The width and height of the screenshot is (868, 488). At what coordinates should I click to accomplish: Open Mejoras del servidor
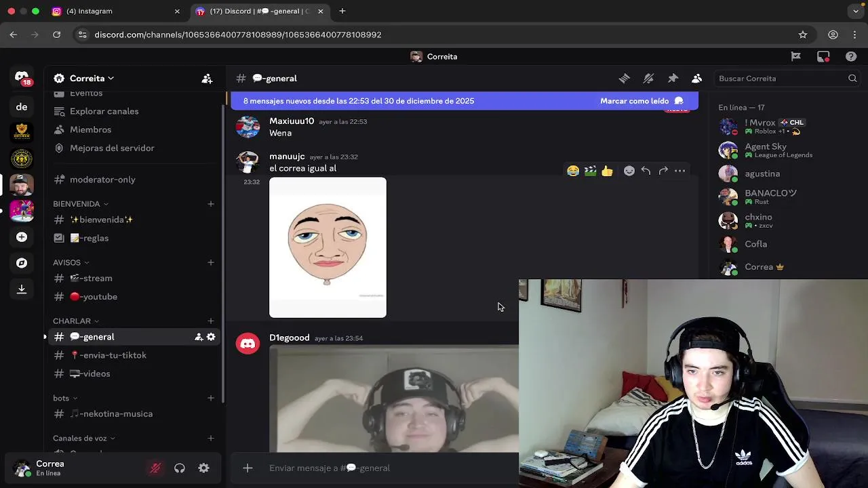(x=133, y=148)
